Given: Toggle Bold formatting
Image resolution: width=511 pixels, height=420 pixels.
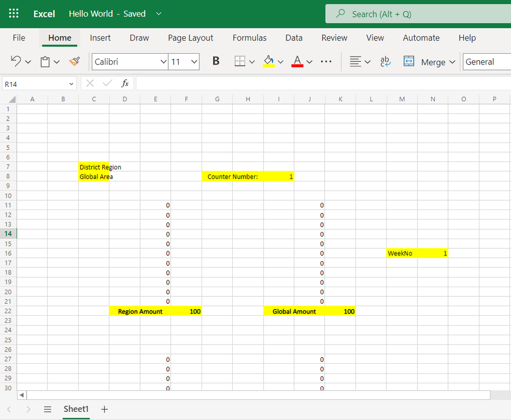Looking at the screenshot, I should [216, 61].
